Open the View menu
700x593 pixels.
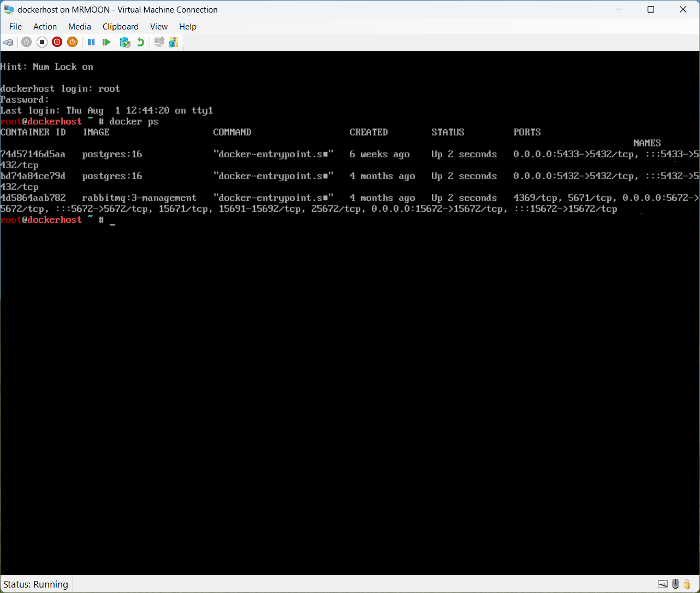(x=159, y=26)
